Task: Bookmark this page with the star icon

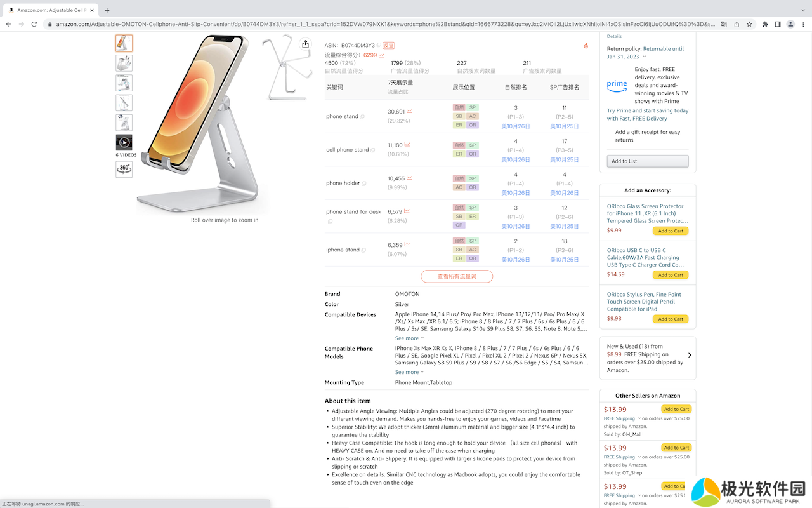Action: [749, 24]
